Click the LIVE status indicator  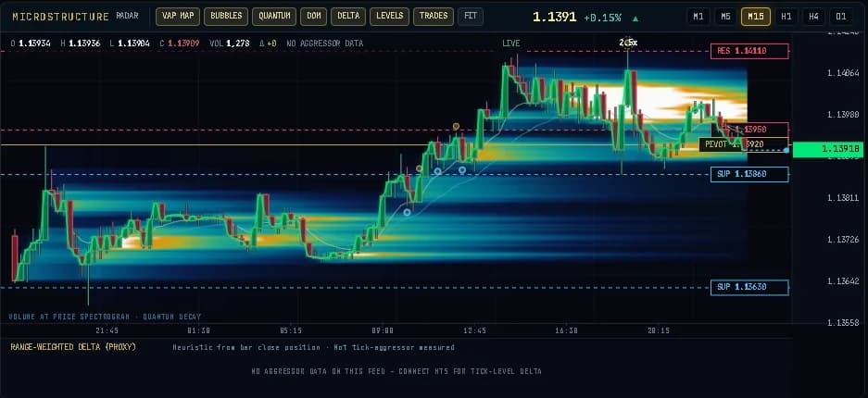(x=511, y=43)
